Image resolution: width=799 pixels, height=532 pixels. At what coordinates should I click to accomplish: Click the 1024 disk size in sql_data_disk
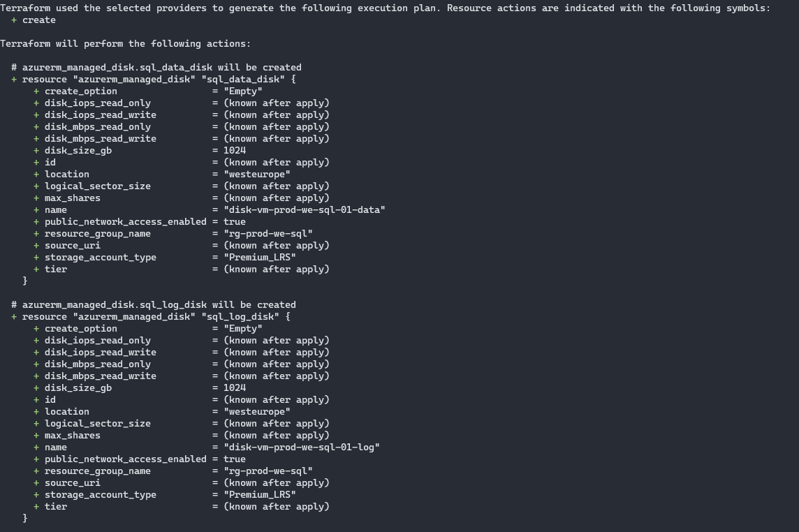click(235, 151)
